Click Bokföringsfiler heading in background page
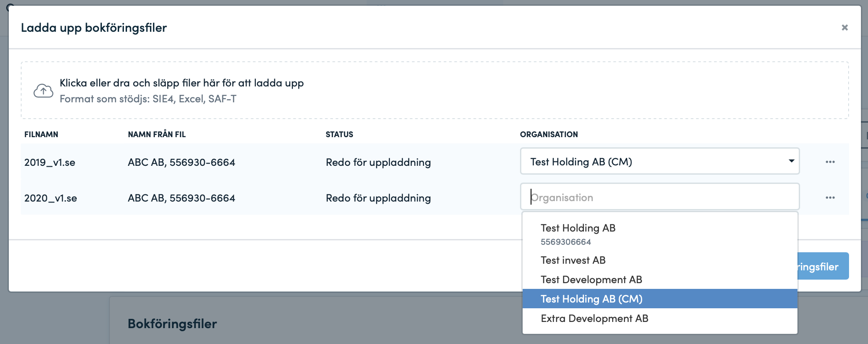Screen dimensions: 868x344 pyautogui.click(x=172, y=324)
